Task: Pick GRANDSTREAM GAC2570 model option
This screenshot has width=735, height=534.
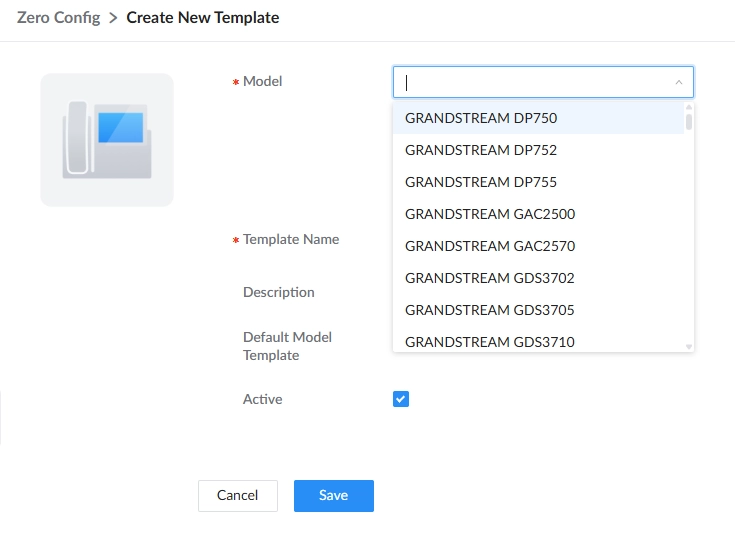Action: (538, 246)
